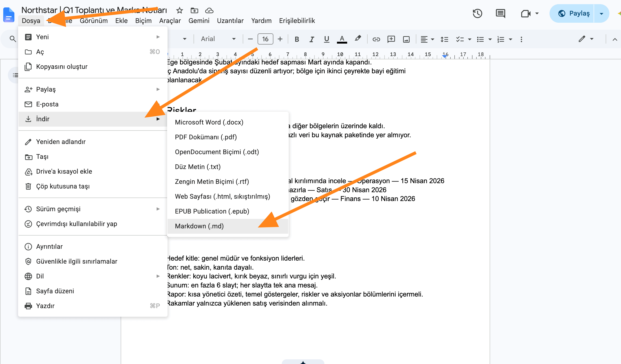Click the editing mode pencil icon
The image size is (621, 364).
(x=582, y=39)
